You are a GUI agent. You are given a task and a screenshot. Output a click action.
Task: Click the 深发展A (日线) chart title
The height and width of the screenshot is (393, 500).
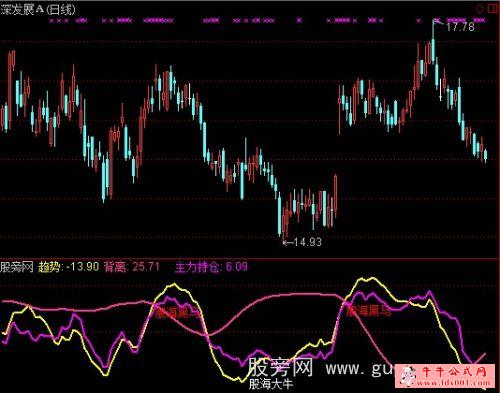click(x=38, y=10)
